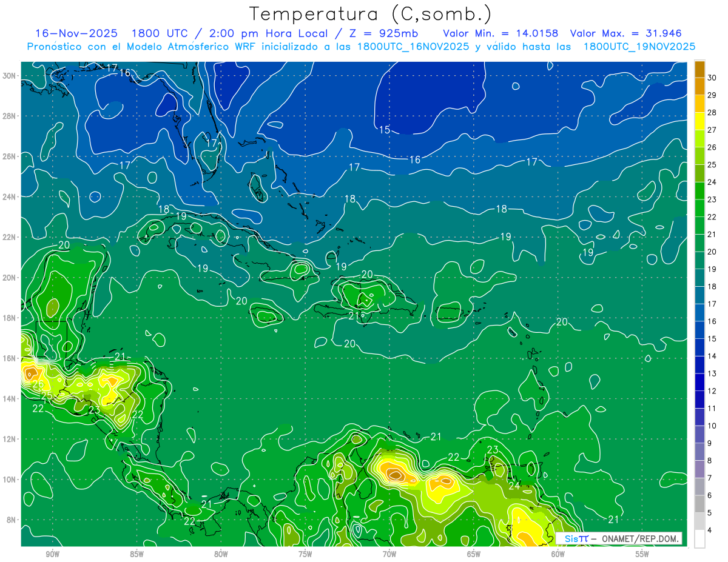Screen dimensions: 728x562
Task: Click color legend value 7
Action: tap(710, 478)
